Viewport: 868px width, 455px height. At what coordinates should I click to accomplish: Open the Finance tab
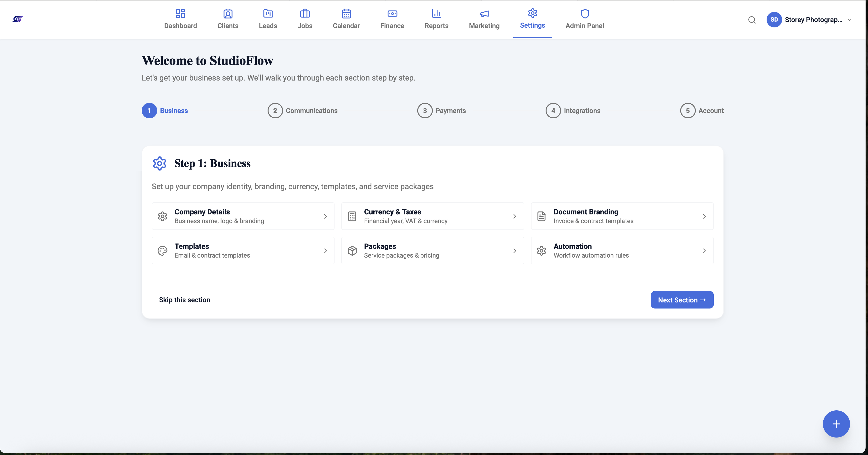392,20
